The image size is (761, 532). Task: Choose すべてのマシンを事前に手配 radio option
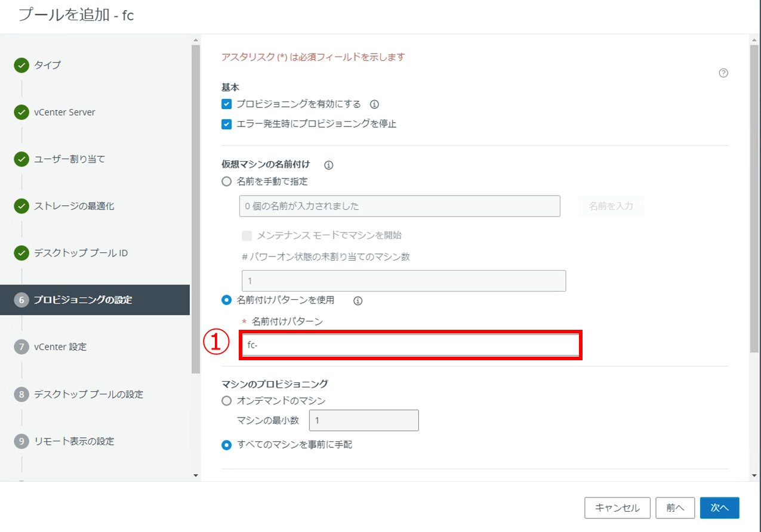(226, 445)
